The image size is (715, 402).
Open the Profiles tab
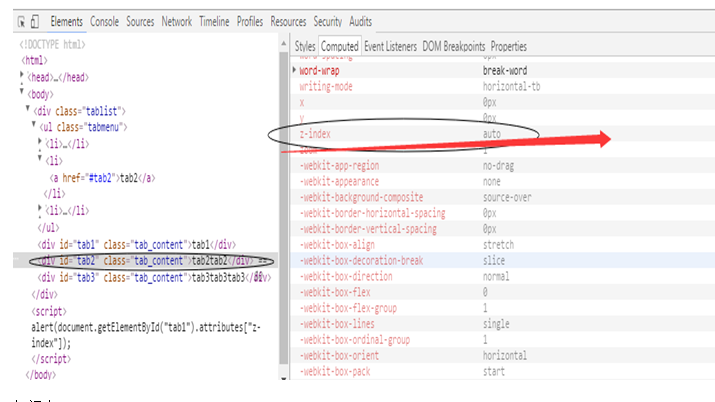[x=249, y=21]
